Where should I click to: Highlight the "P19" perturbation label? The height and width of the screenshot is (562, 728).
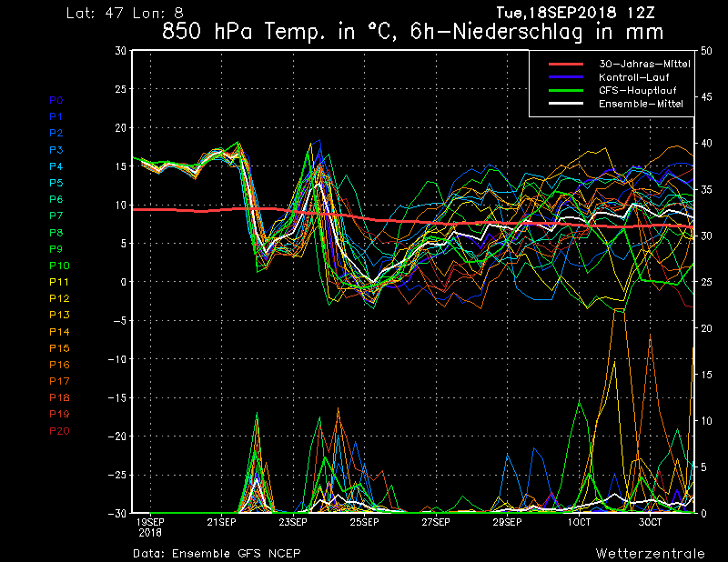(59, 414)
